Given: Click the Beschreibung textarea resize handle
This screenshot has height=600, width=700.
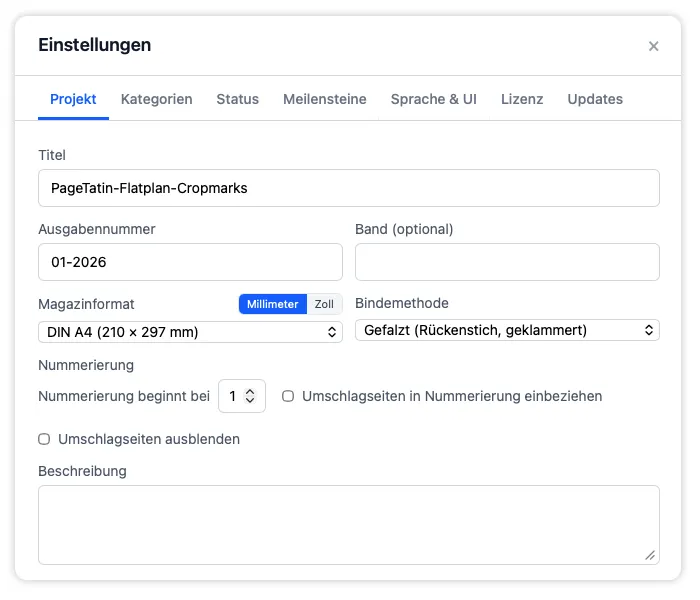Looking at the screenshot, I should point(650,555).
